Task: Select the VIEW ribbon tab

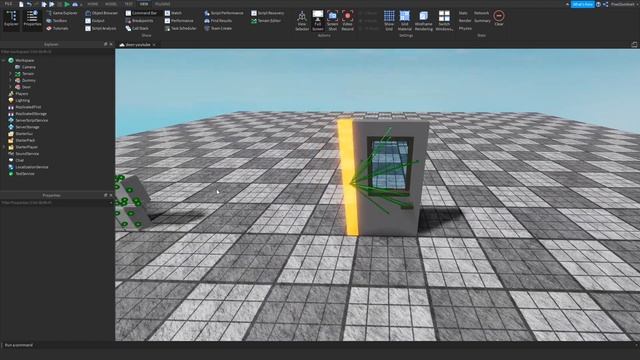Action: [144, 4]
